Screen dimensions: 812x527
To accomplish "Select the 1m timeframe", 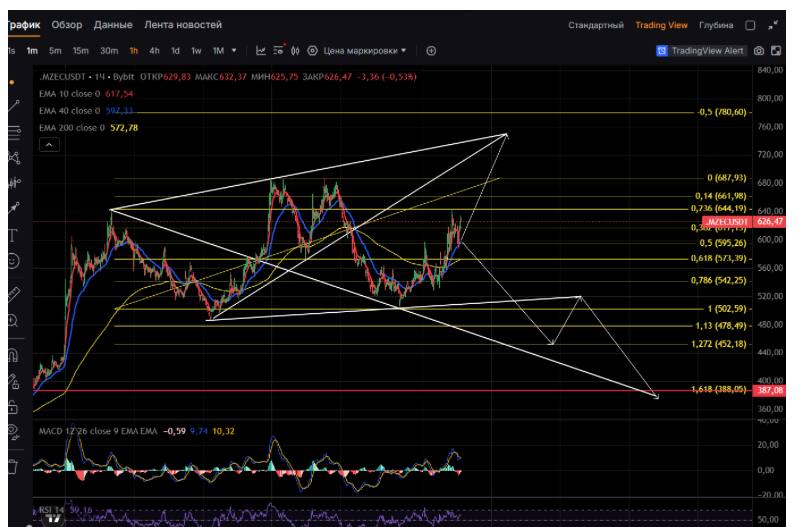I will [32, 51].
